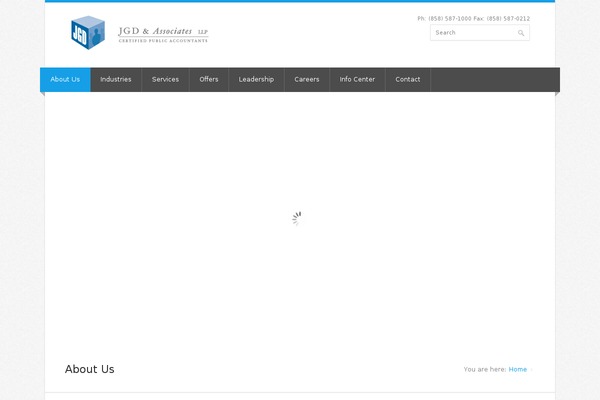Click the JGD blue cube logo
The image size is (600, 400).
[88, 33]
